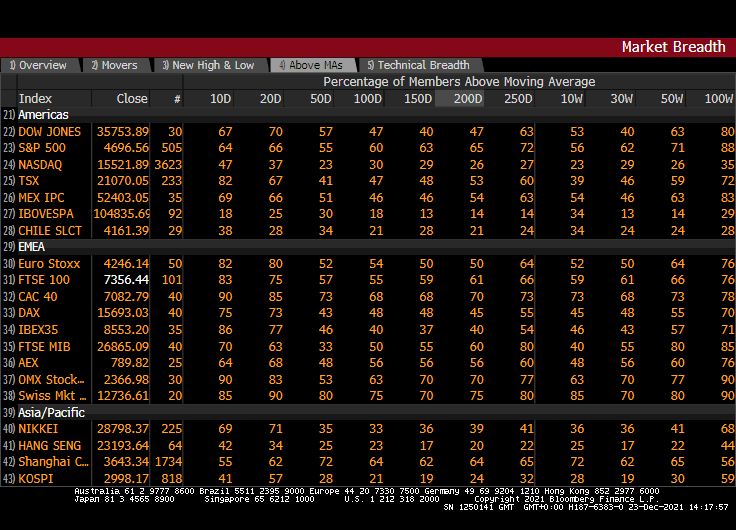Collapse the EMEA section row

32,246
